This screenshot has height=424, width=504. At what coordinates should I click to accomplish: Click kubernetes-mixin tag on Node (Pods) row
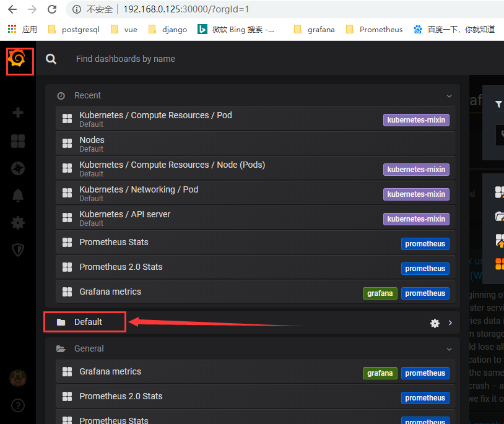tap(416, 170)
